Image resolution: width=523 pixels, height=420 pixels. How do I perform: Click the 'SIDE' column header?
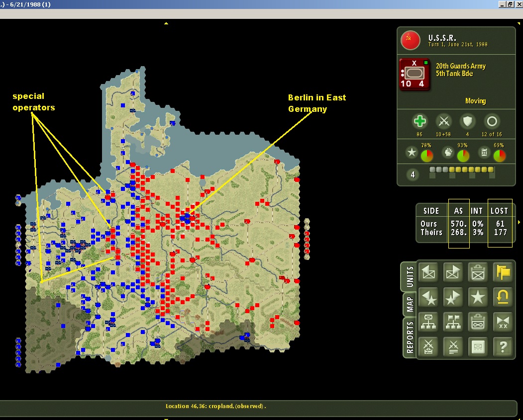tap(431, 211)
